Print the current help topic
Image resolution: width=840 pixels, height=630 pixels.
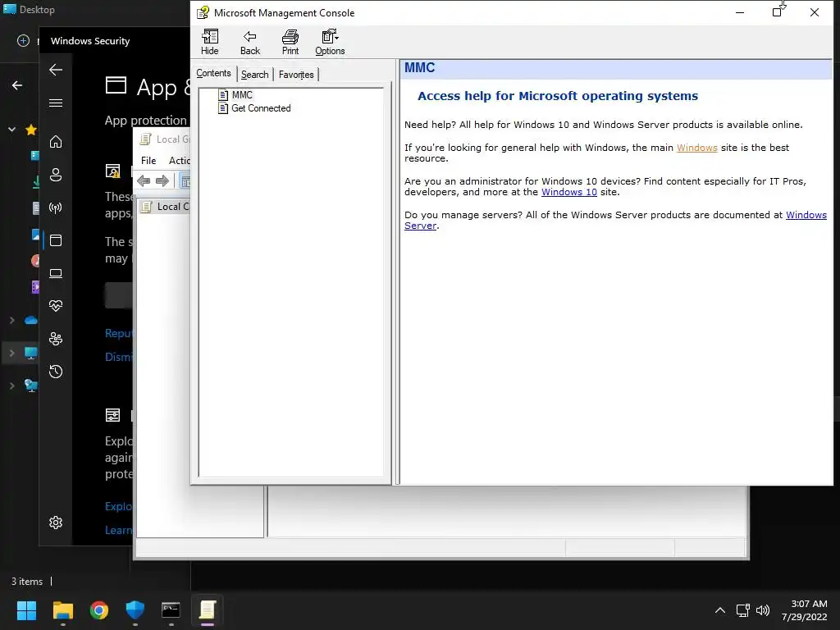[x=290, y=43]
